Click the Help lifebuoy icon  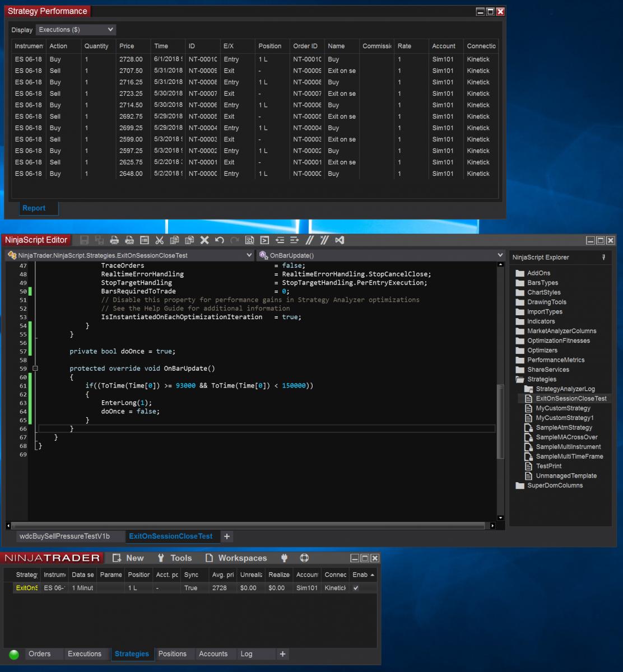click(x=304, y=558)
